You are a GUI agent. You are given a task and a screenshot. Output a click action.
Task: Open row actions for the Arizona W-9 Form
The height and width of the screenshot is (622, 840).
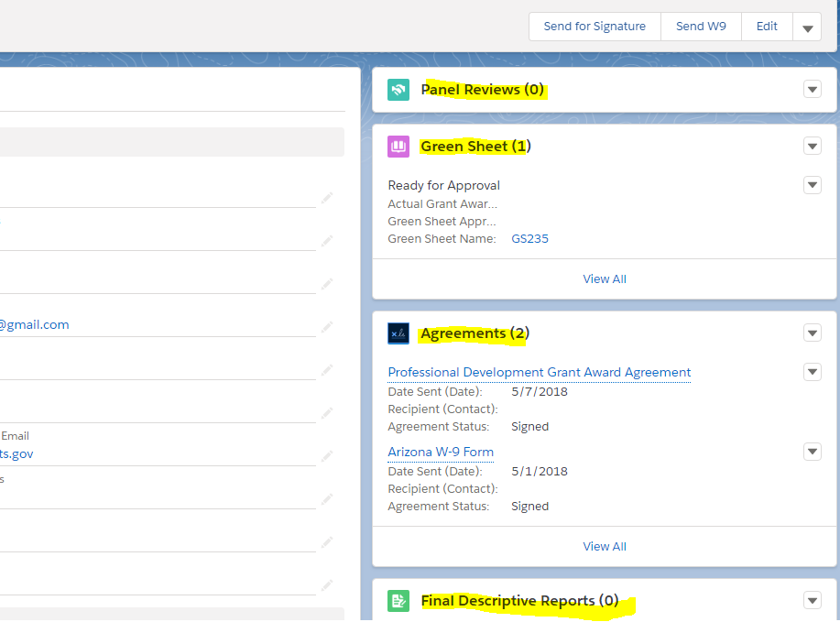pyautogui.click(x=813, y=452)
